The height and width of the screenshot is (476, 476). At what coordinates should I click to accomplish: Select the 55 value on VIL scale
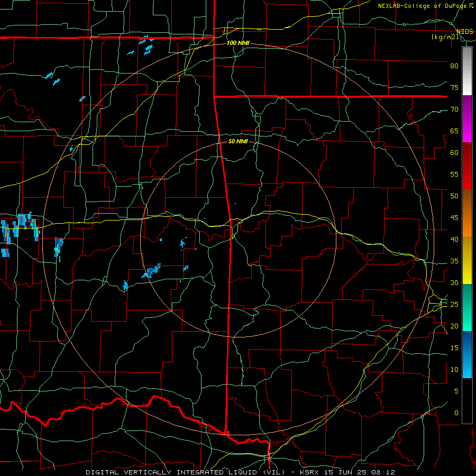454,174
